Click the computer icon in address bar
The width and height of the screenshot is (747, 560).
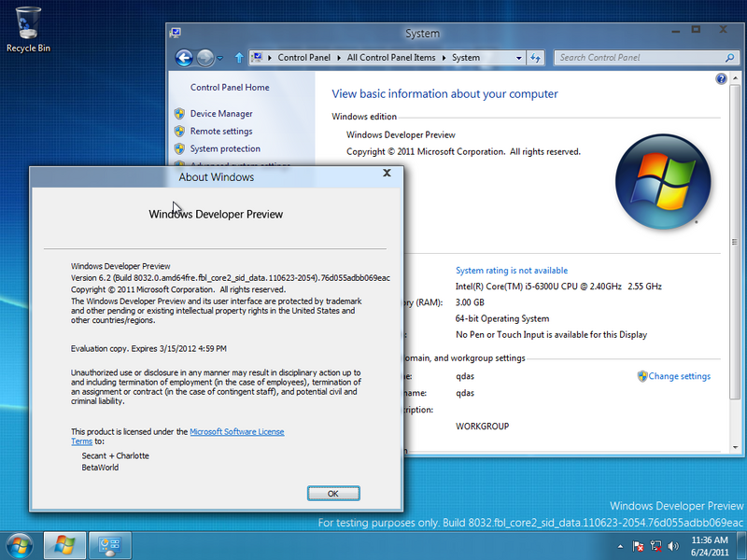(x=258, y=58)
